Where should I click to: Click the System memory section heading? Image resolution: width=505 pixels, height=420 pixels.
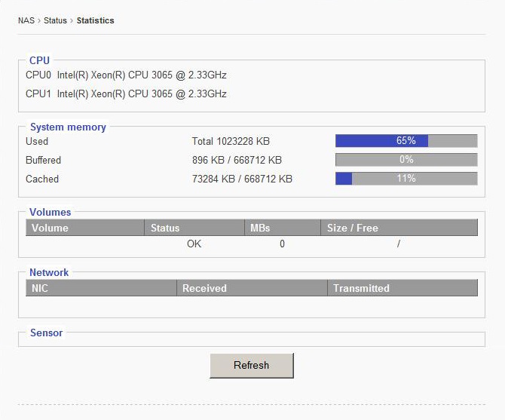[68, 127]
